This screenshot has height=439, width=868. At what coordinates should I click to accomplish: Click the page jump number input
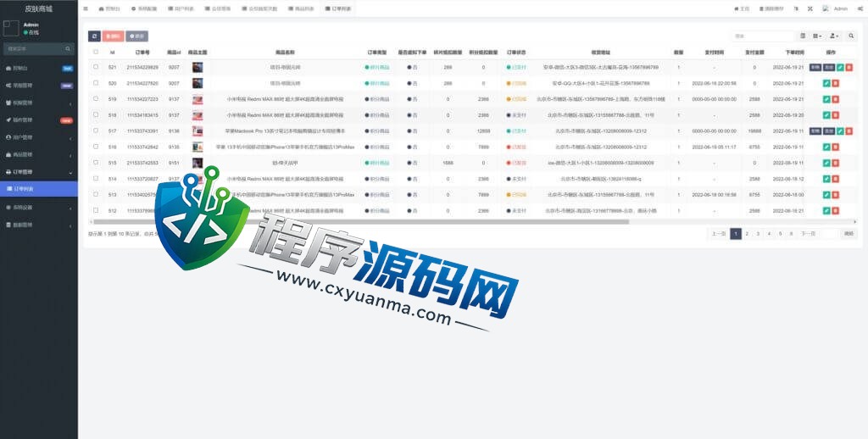pos(830,234)
